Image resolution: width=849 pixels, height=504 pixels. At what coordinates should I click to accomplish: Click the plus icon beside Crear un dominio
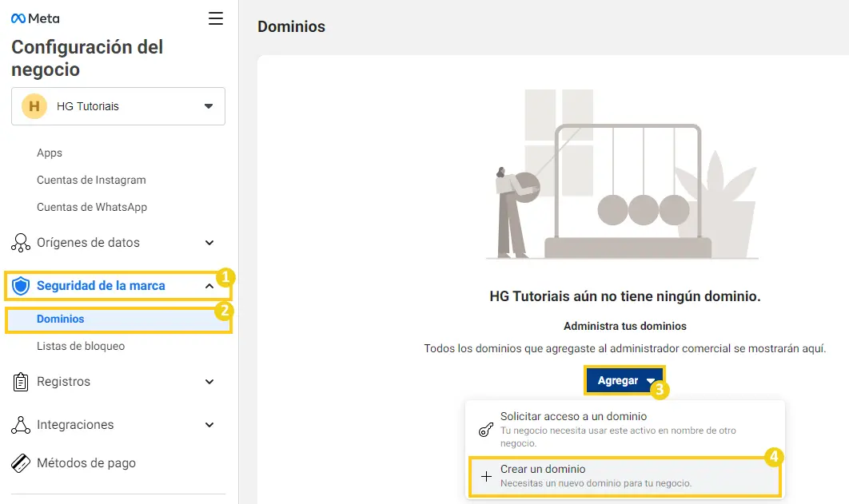[486, 476]
